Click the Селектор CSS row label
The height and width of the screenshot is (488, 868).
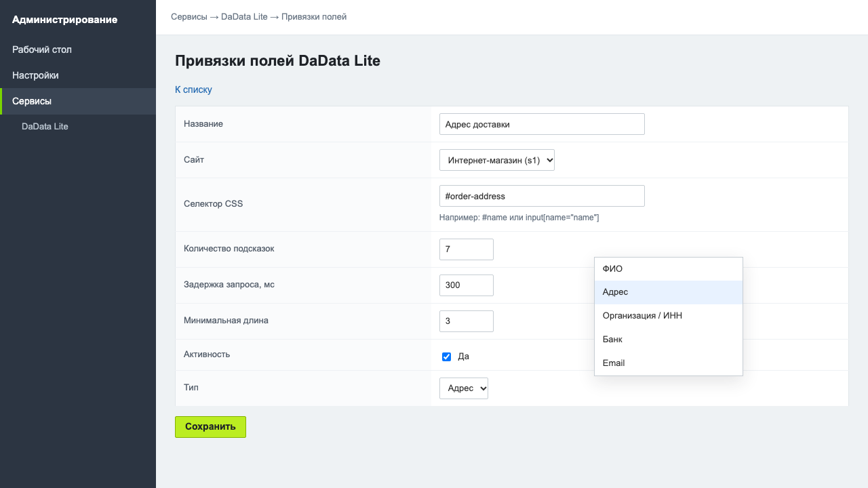[x=213, y=204]
